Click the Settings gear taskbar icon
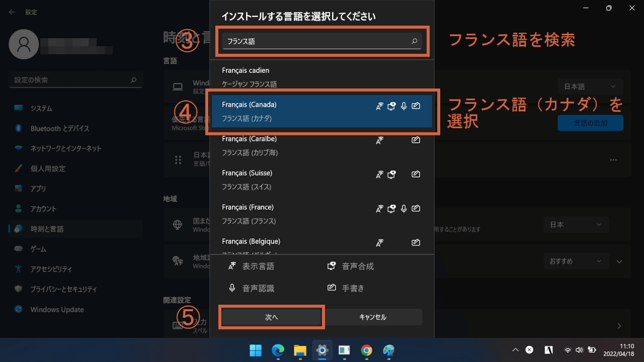This screenshot has height=362, width=644. point(322,350)
